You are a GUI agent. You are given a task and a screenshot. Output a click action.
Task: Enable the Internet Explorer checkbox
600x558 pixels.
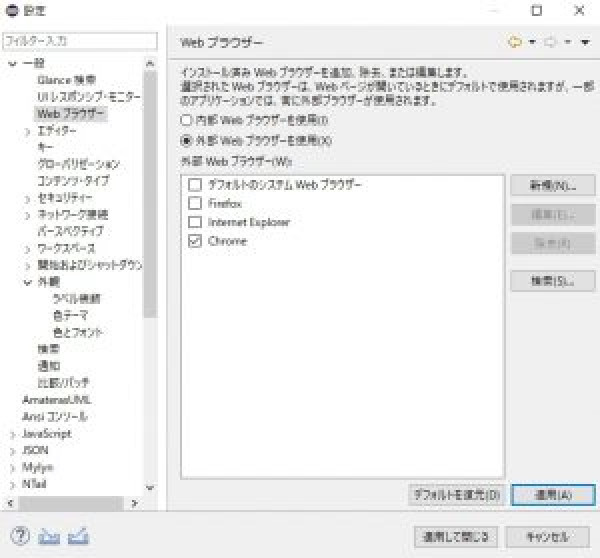195,222
